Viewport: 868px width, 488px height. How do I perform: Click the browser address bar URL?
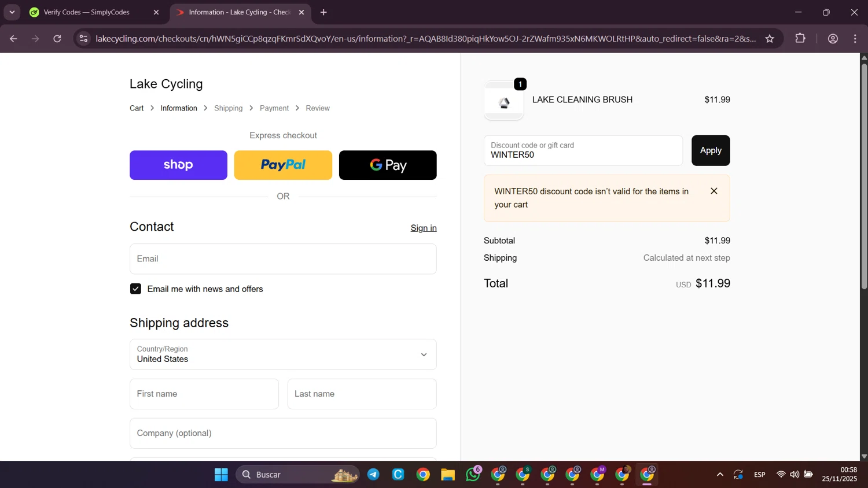(425, 39)
